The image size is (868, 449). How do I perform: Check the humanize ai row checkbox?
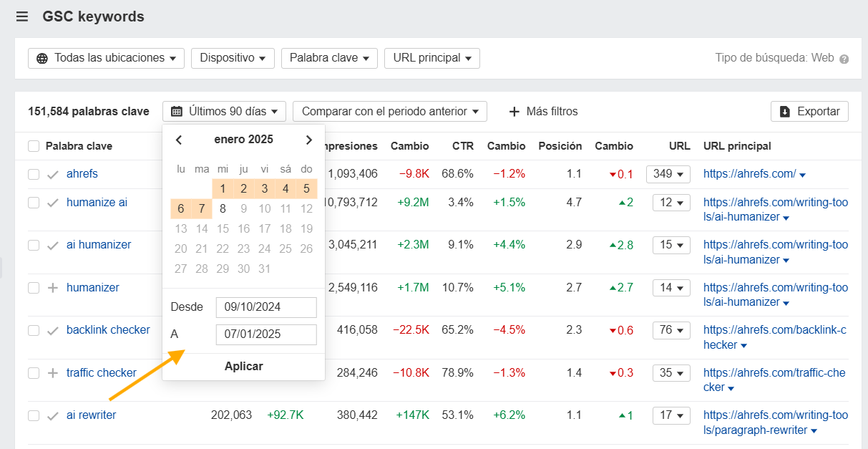[x=34, y=203]
